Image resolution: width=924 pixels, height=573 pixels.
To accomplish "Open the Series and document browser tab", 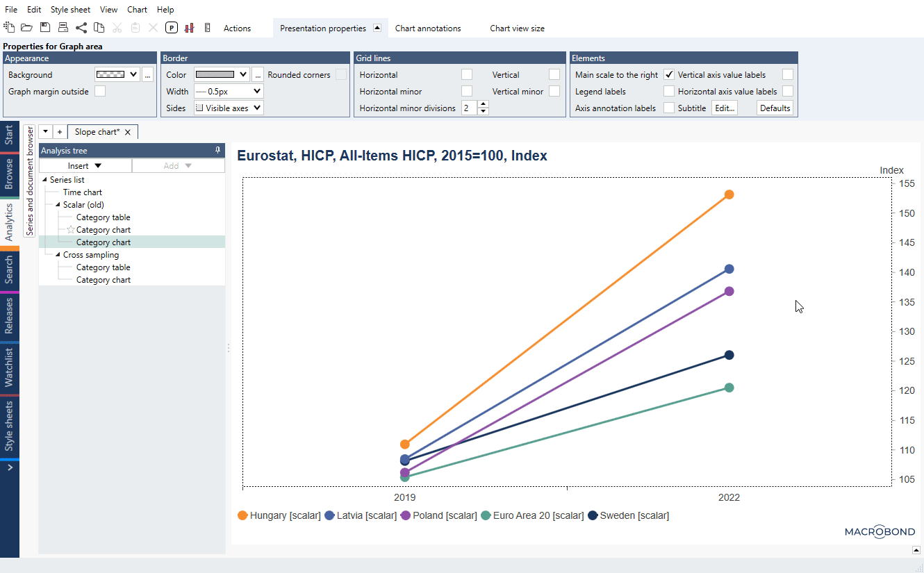I will pos(29,181).
